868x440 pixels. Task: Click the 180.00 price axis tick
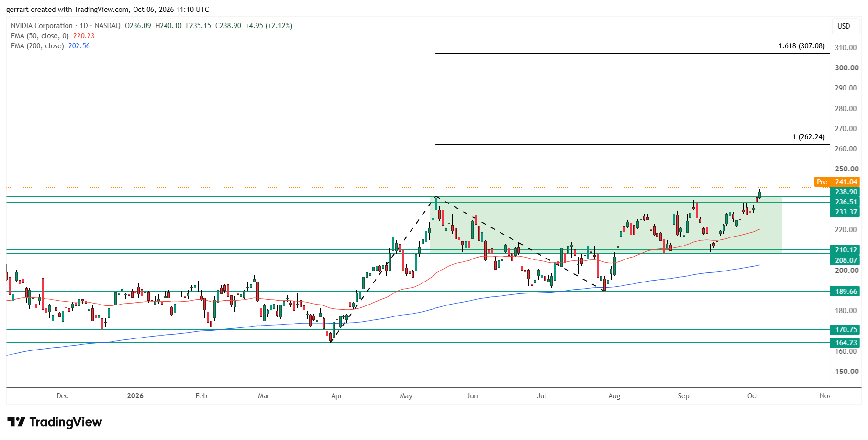click(x=846, y=311)
